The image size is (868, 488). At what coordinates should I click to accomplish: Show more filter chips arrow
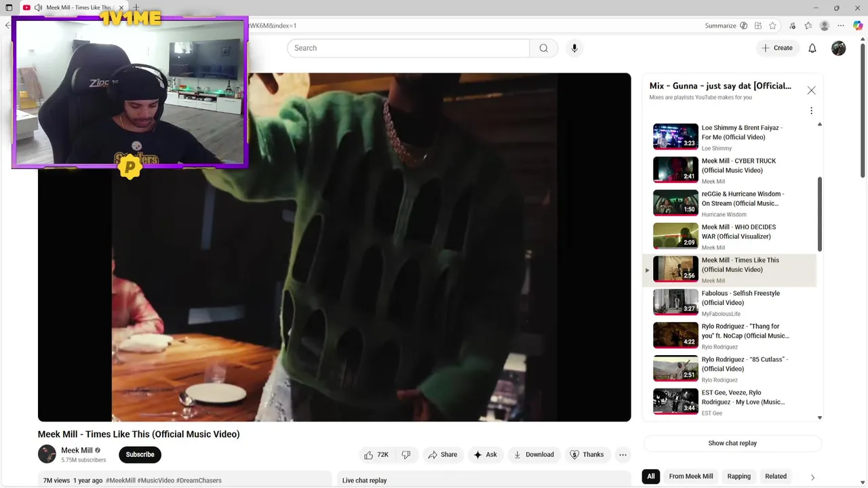pos(812,477)
